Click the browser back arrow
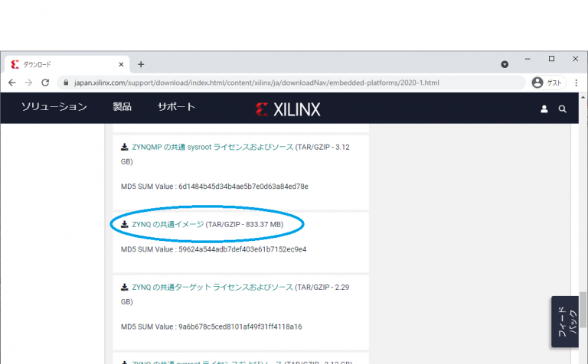The width and height of the screenshot is (588, 364). (11, 83)
